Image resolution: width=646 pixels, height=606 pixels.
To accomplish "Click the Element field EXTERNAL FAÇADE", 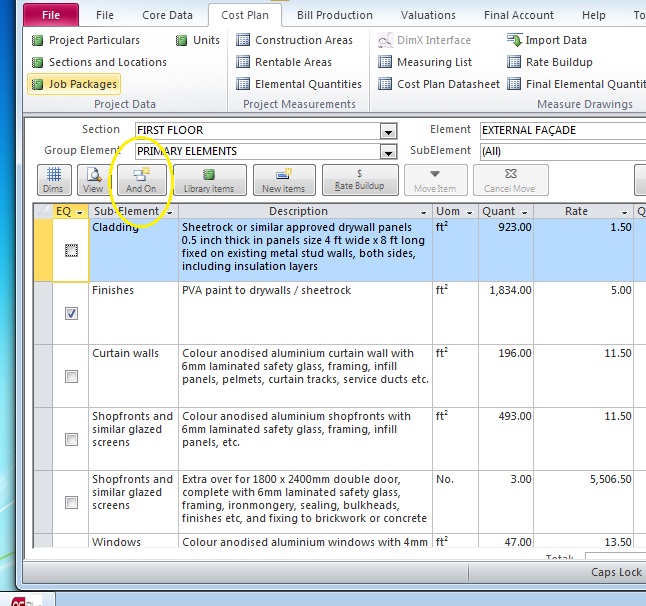I will click(563, 131).
